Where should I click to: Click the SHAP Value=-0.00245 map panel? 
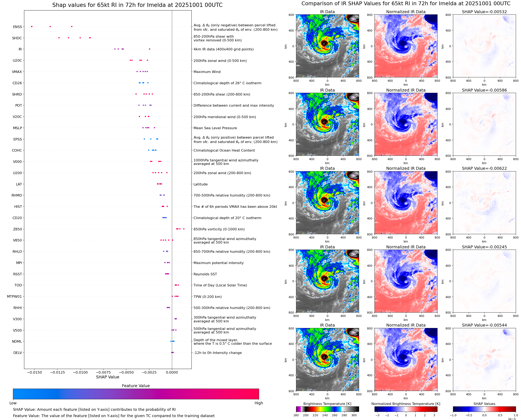click(x=484, y=281)
